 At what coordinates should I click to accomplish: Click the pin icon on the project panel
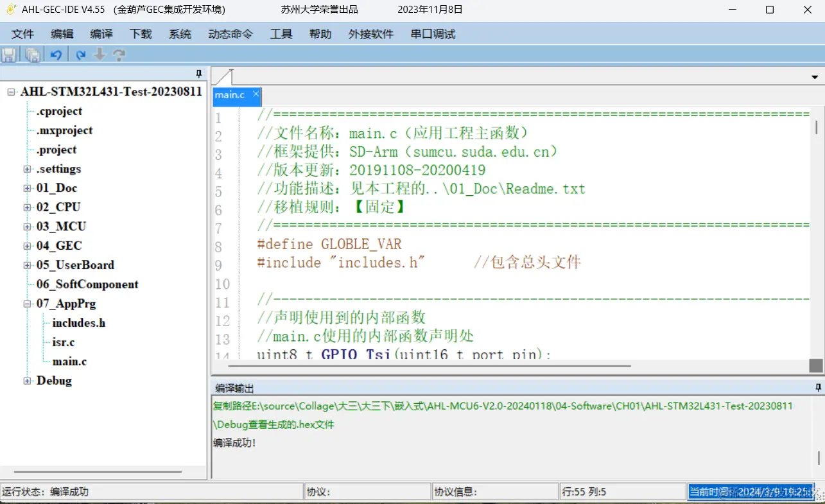[199, 73]
